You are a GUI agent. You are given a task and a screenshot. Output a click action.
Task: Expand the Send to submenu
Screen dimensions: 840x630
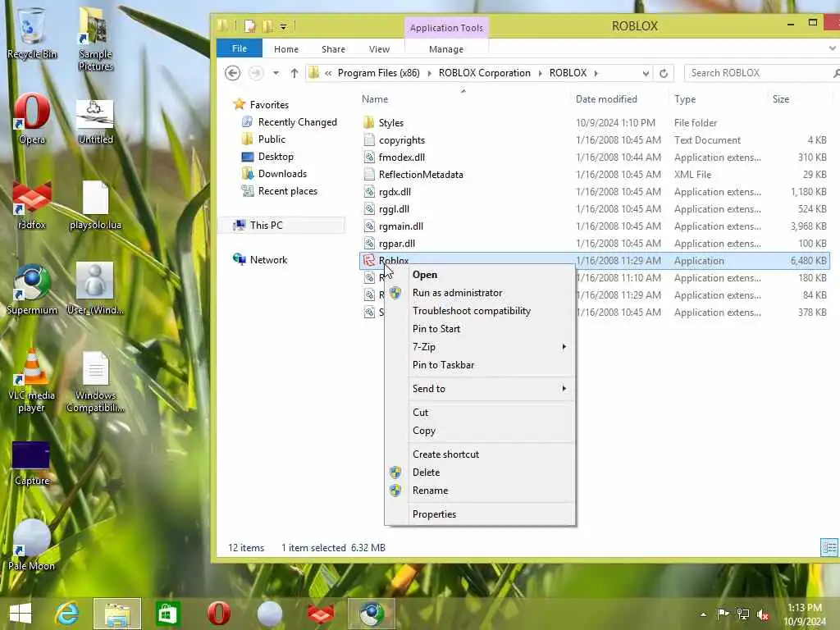[x=564, y=388]
